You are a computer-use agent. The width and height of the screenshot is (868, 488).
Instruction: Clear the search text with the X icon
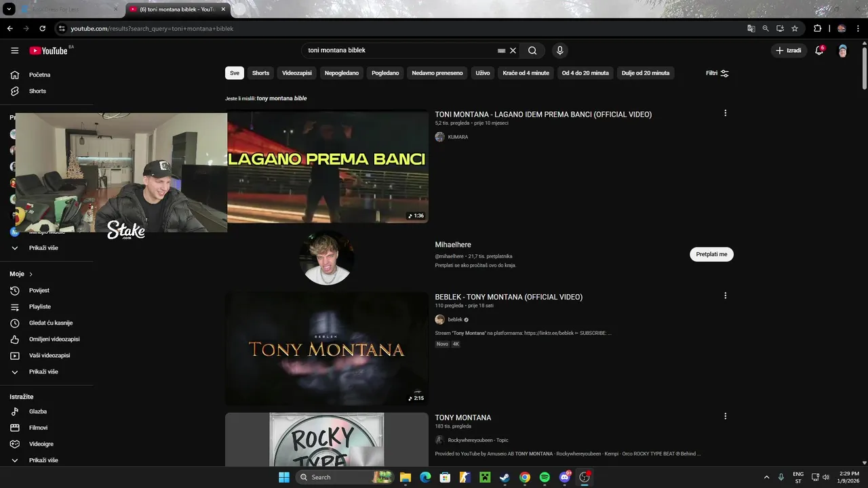tap(513, 50)
